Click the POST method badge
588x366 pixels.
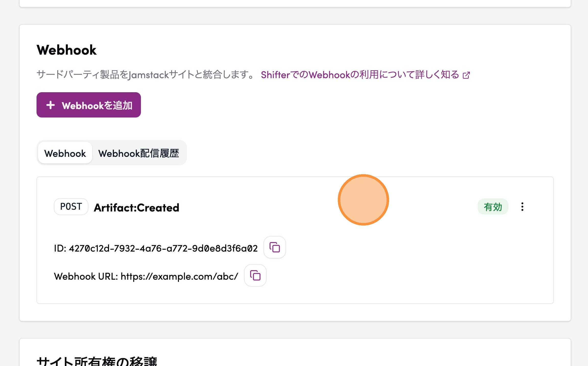71,207
